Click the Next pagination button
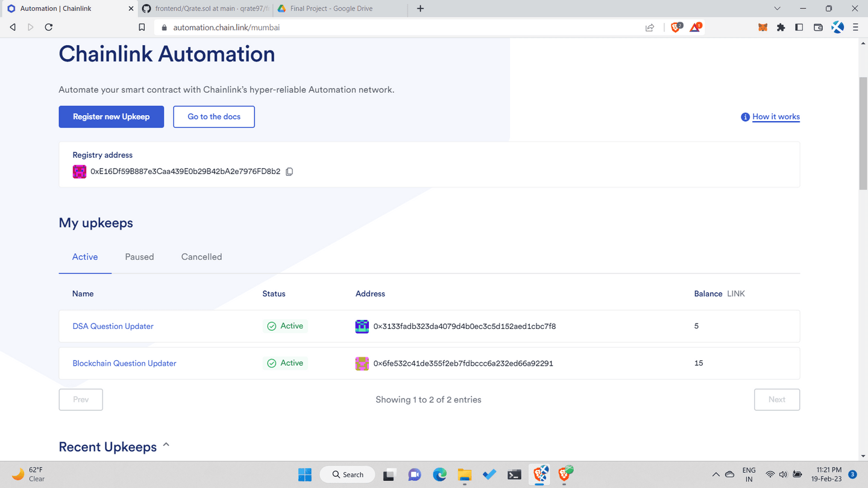868x488 pixels. [x=777, y=399]
